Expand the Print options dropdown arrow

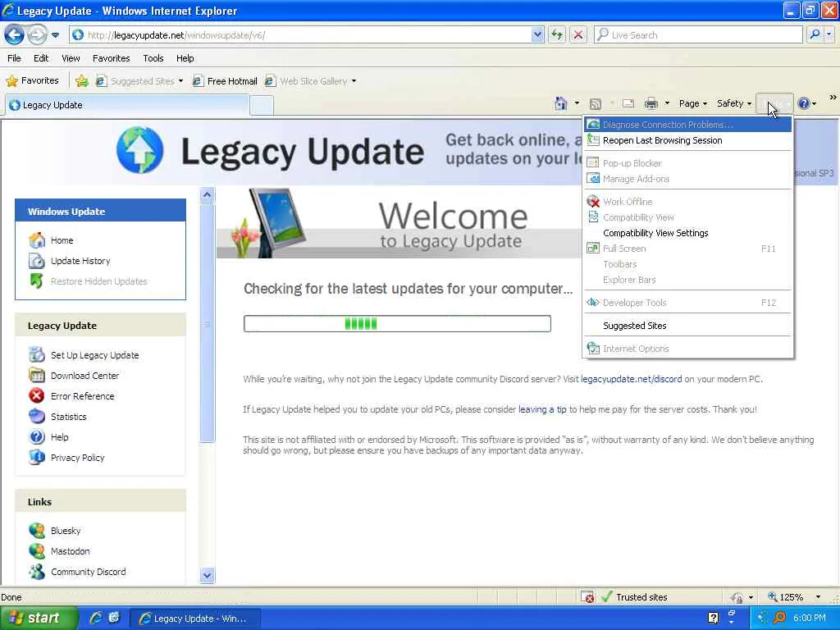coord(667,103)
